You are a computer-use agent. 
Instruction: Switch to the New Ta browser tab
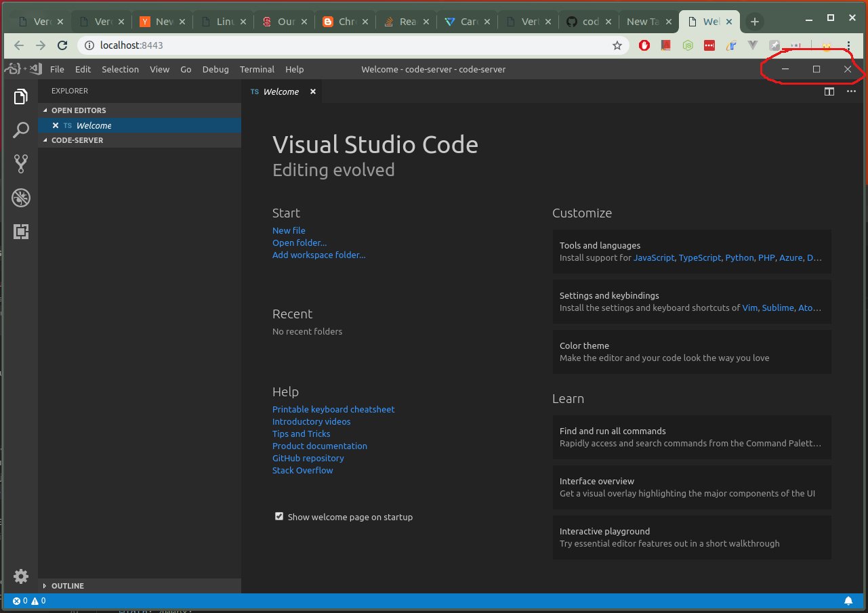point(648,22)
